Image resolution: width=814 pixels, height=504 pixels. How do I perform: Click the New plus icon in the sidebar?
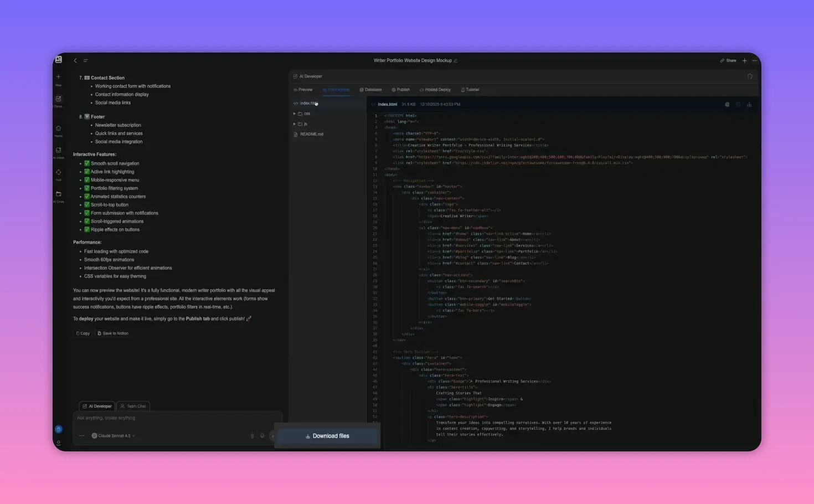pos(58,77)
